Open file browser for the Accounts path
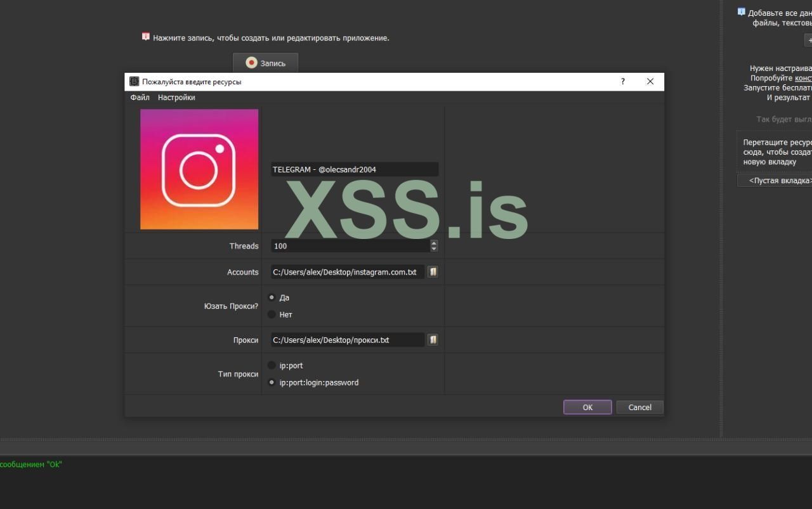This screenshot has width=812, height=509. (433, 272)
